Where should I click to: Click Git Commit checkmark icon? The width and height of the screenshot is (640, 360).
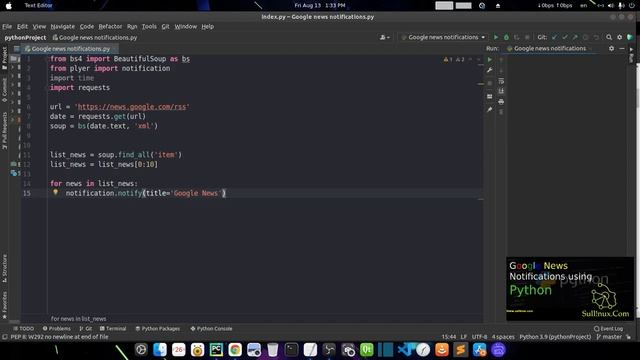[565, 37]
